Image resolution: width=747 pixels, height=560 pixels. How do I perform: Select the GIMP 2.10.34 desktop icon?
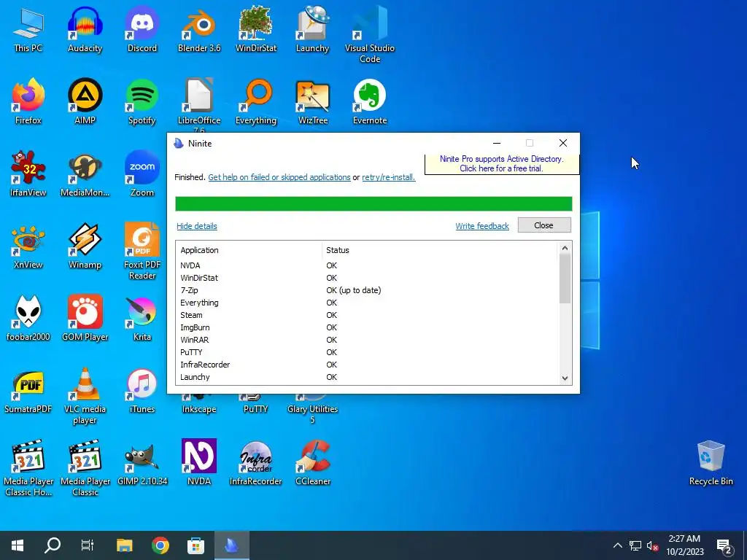point(142,463)
